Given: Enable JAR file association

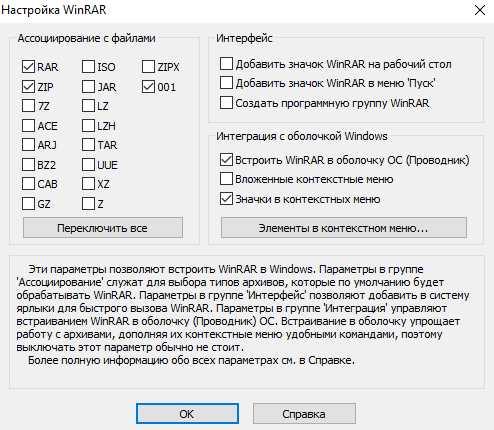Looking at the screenshot, I should click(88, 87).
